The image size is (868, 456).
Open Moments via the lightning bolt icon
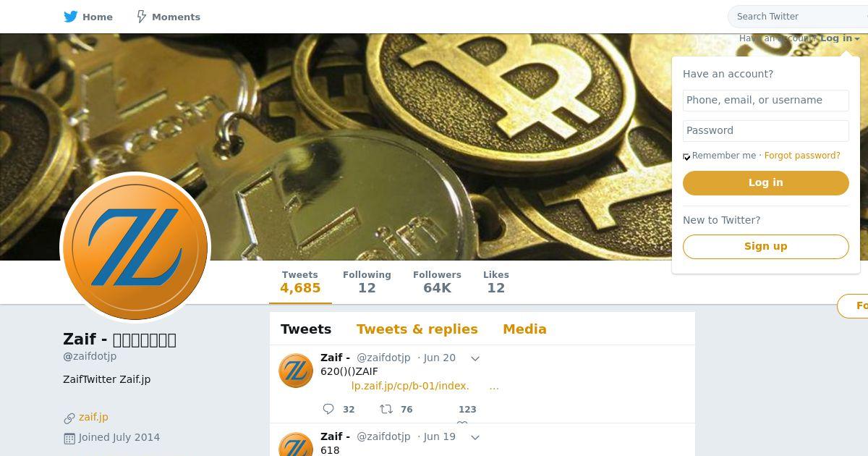point(142,17)
